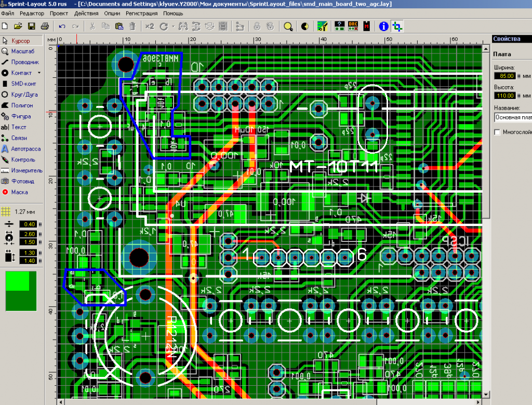Open the Опции menu
This screenshot has height=405, width=532.
point(112,13)
